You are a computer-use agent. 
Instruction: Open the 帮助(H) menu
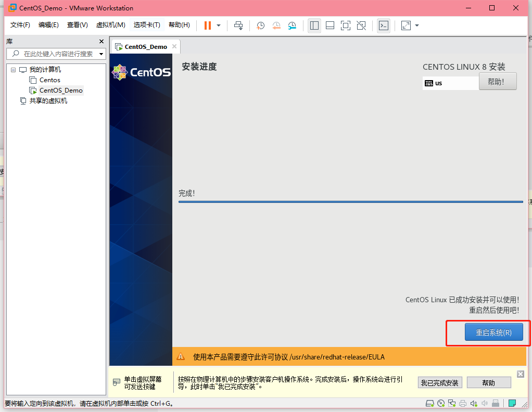tap(179, 25)
